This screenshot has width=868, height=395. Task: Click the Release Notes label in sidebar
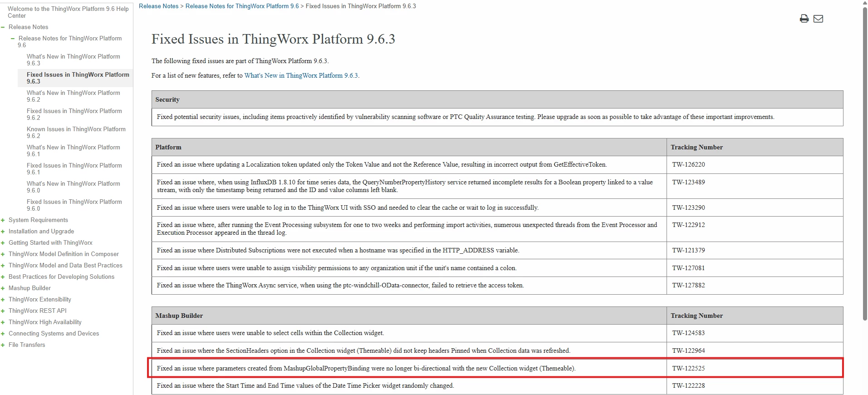(28, 27)
